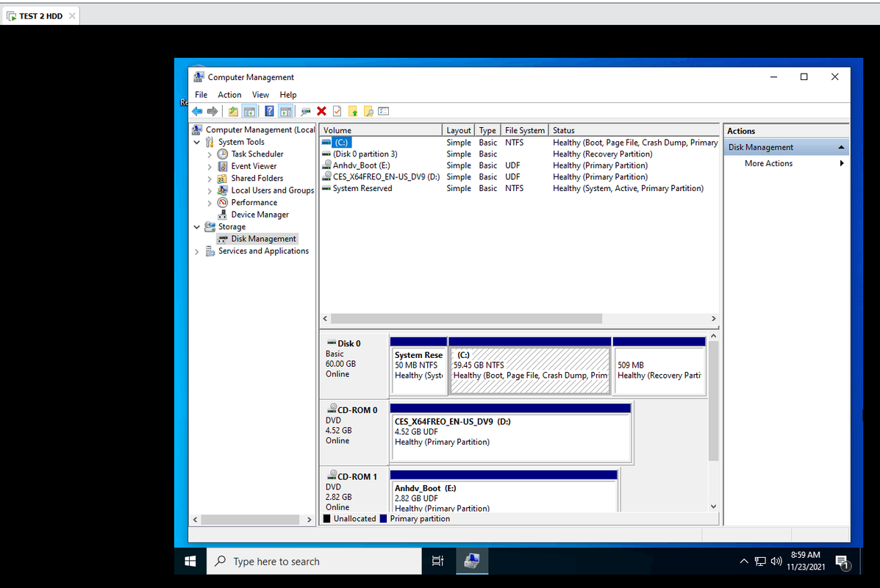Image resolution: width=880 pixels, height=588 pixels.
Task: Select the System Reserved volume row
Action: (519, 188)
